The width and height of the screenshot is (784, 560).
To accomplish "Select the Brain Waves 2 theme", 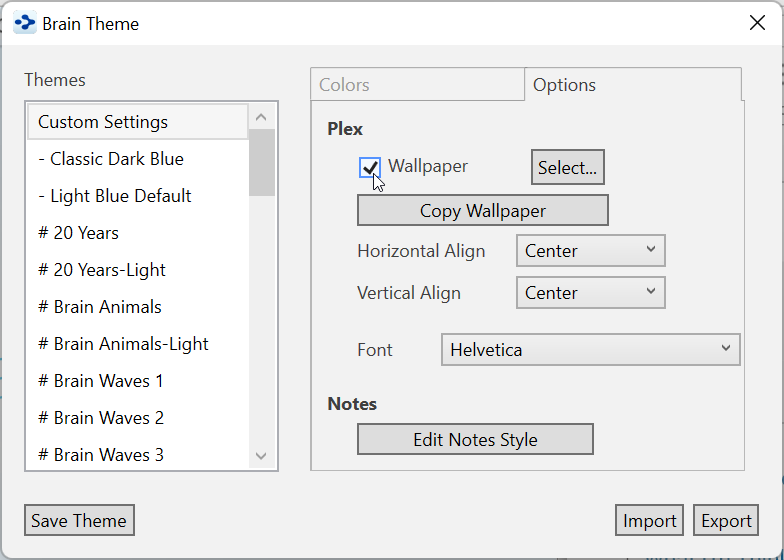I will pos(101,418).
